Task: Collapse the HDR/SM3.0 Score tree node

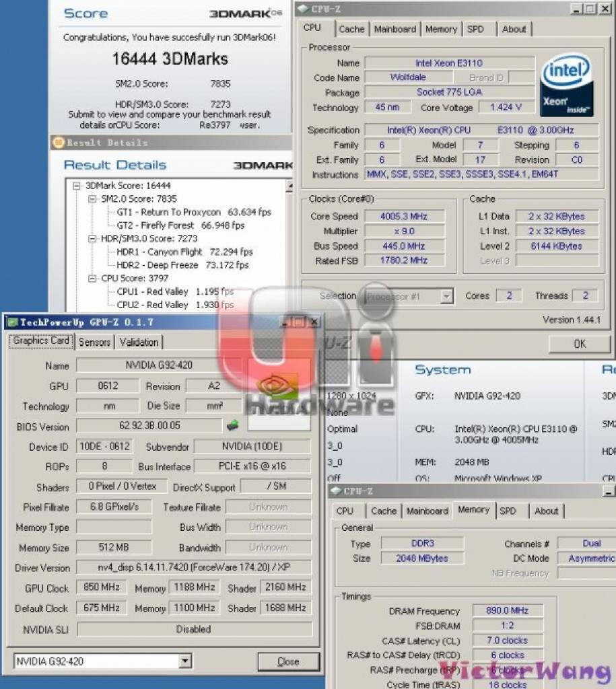Action: 92,239
